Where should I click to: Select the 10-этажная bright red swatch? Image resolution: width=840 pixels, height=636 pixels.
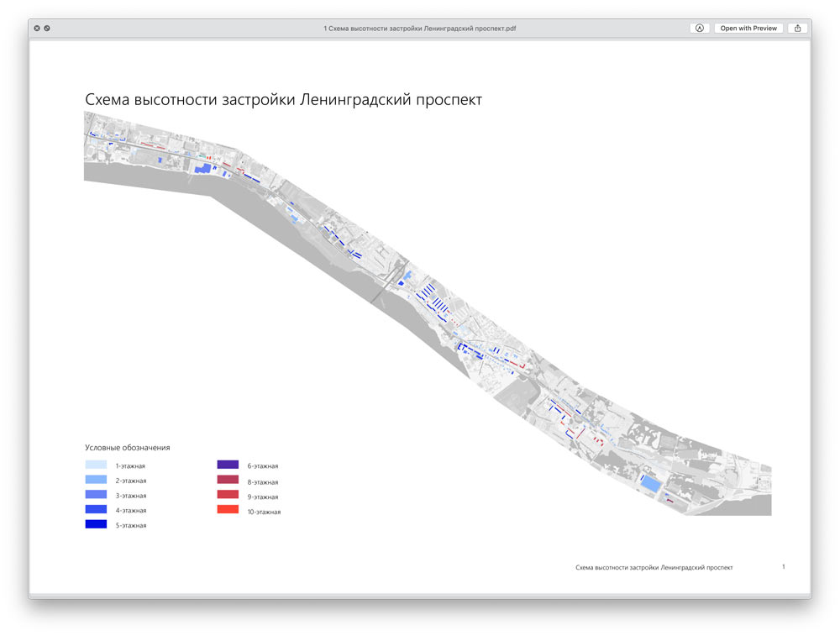pyautogui.click(x=228, y=510)
